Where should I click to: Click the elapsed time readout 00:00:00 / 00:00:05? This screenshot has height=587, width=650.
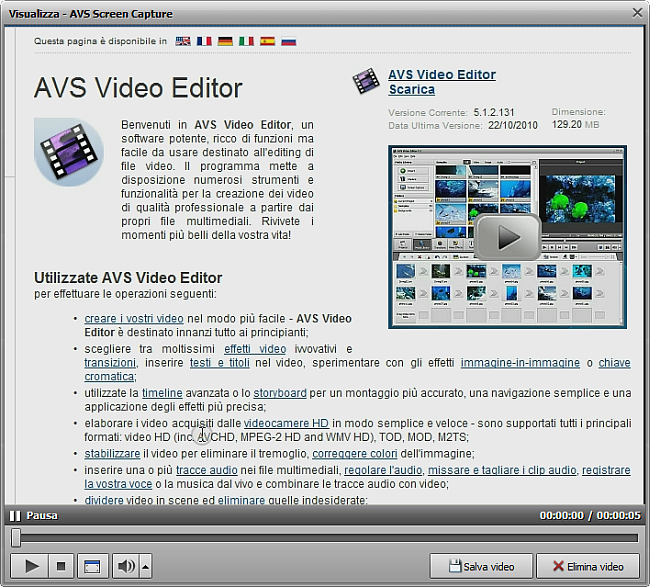point(590,515)
